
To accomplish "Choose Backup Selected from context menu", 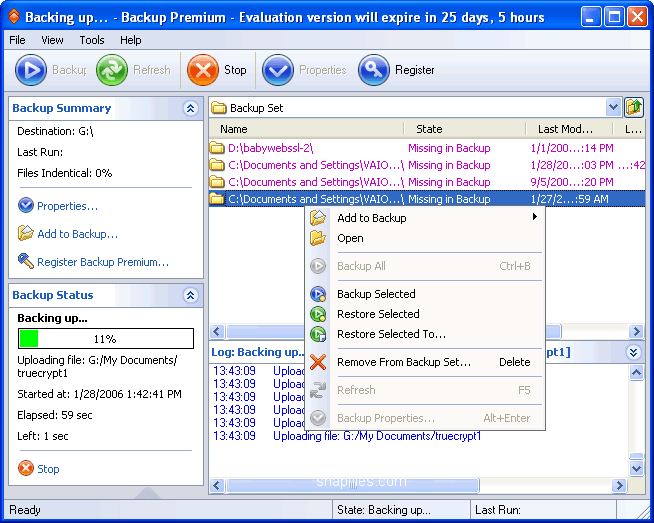I will click(425, 294).
